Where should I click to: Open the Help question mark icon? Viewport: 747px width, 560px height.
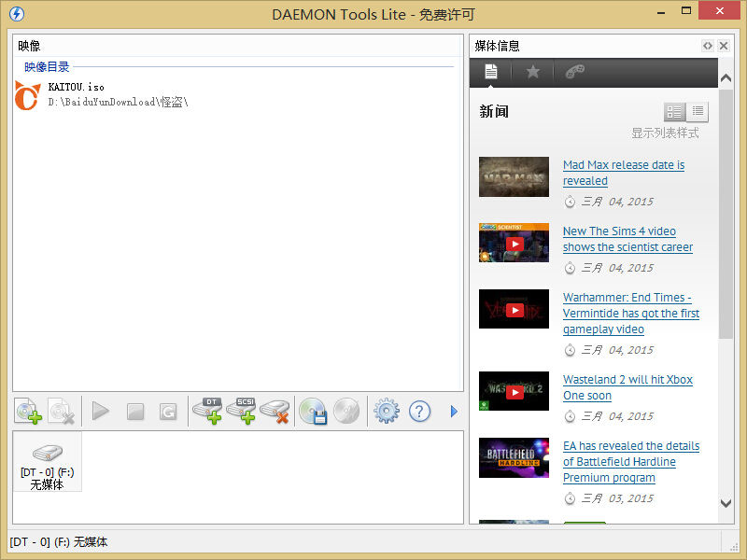(x=419, y=412)
